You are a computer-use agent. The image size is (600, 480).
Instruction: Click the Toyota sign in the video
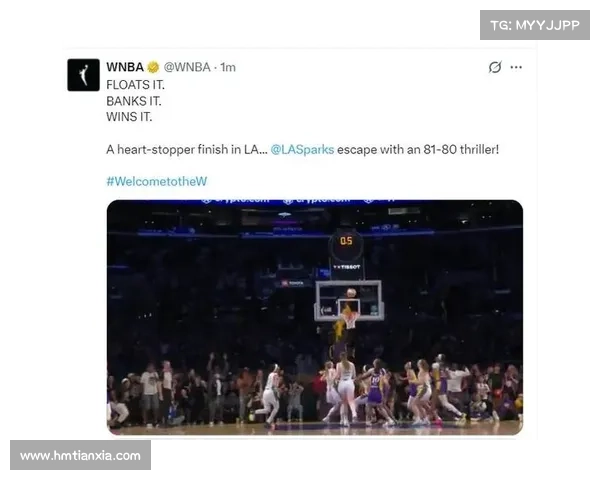(293, 283)
